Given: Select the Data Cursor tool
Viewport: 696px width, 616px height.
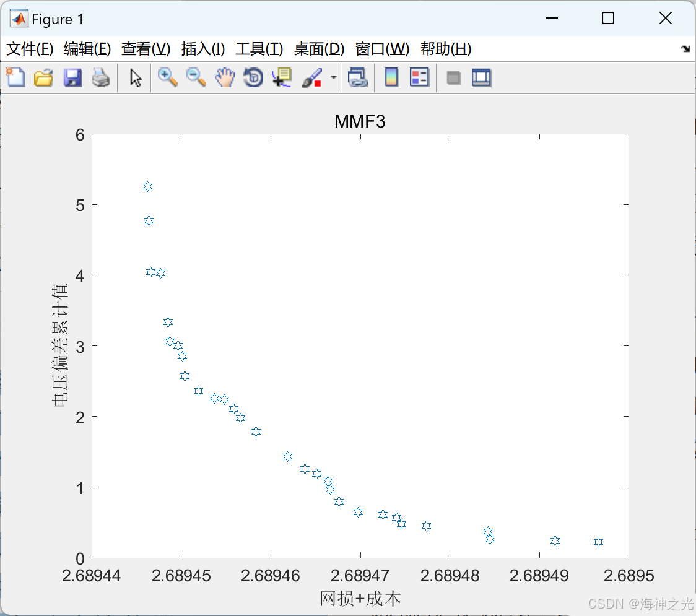Looking at the screenshot, I should 281,77.
